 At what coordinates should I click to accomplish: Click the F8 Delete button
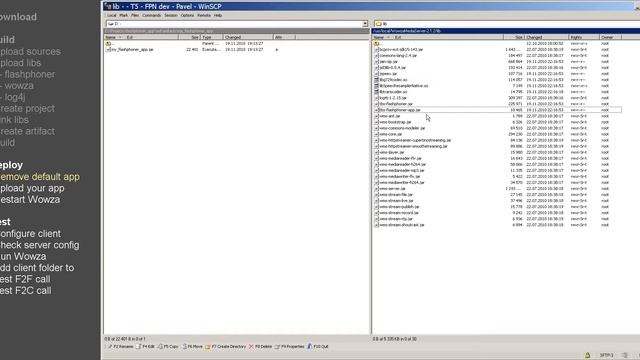pos(260,347)
